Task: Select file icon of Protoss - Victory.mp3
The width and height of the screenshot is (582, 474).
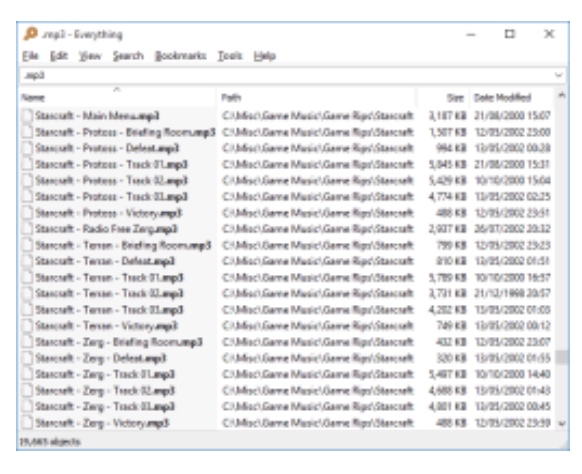Action: point(27,213)
